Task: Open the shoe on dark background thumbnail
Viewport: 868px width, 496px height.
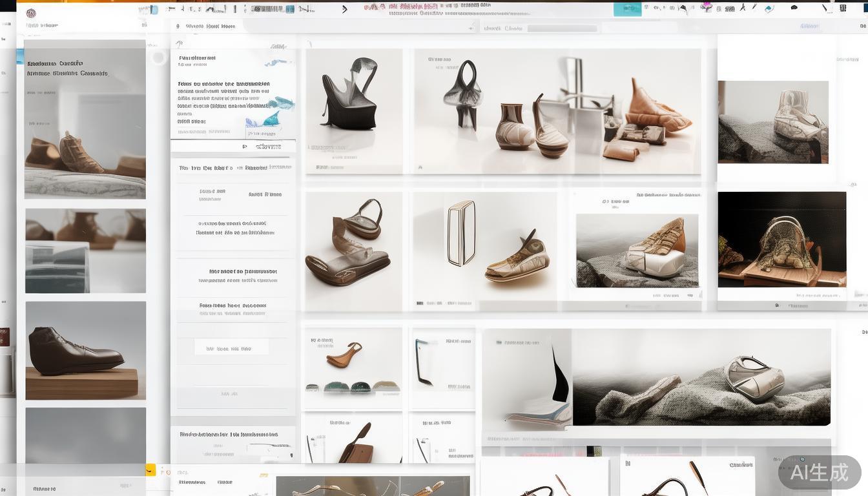Action: [x=781, y=239]
